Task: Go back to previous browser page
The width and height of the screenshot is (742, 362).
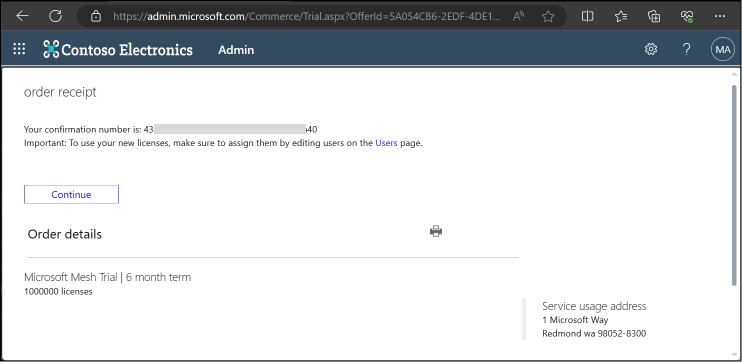Action: tap(22, 17)
